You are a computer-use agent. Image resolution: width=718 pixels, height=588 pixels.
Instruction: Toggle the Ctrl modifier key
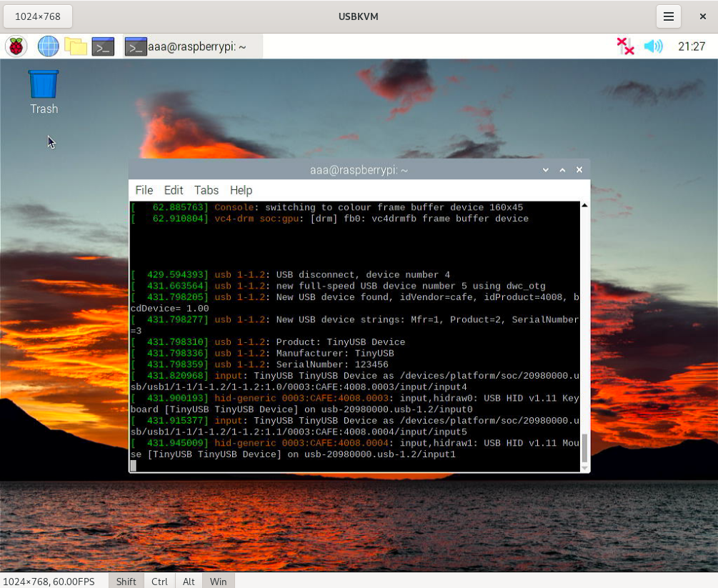[x=159, y=581]
